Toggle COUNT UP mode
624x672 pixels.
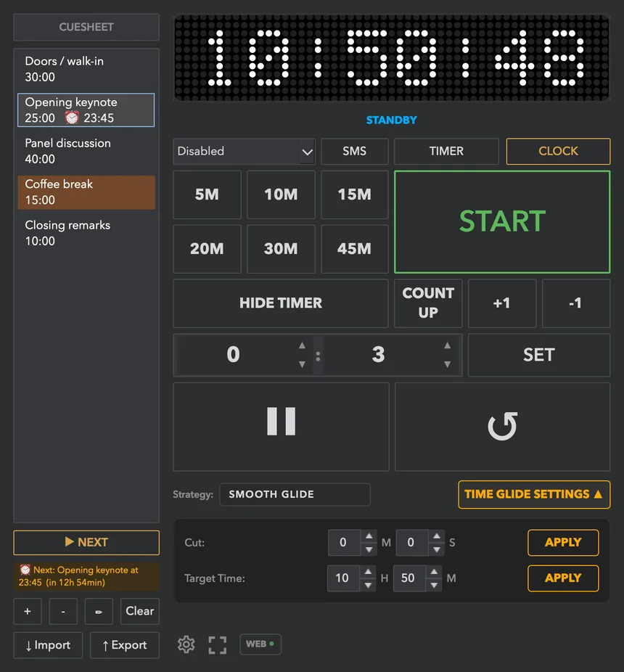[x=428, y=303]
